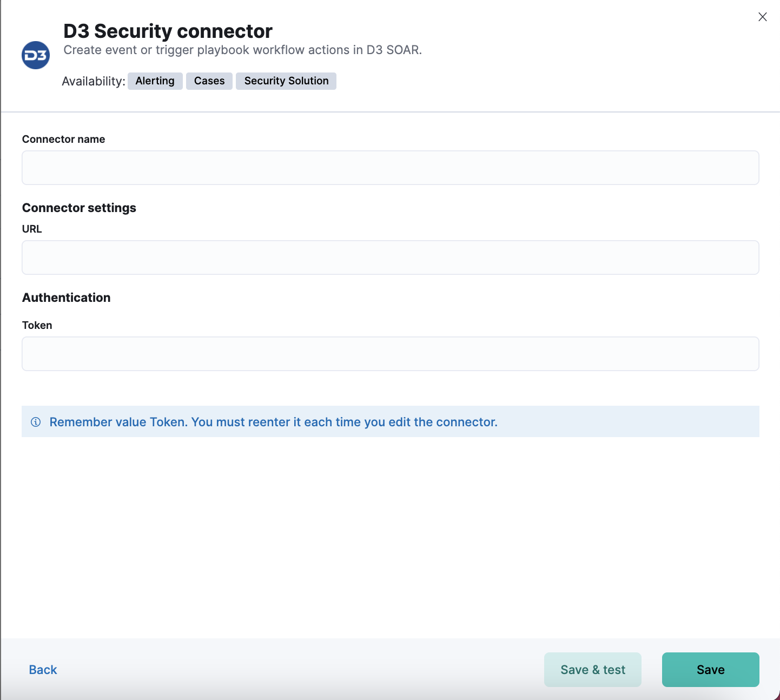Image resolution: width=780 pixels, height=700 pixels.
Task: Focus the Connector name input field
Action: pyautogui.click(x=391, y=168)
